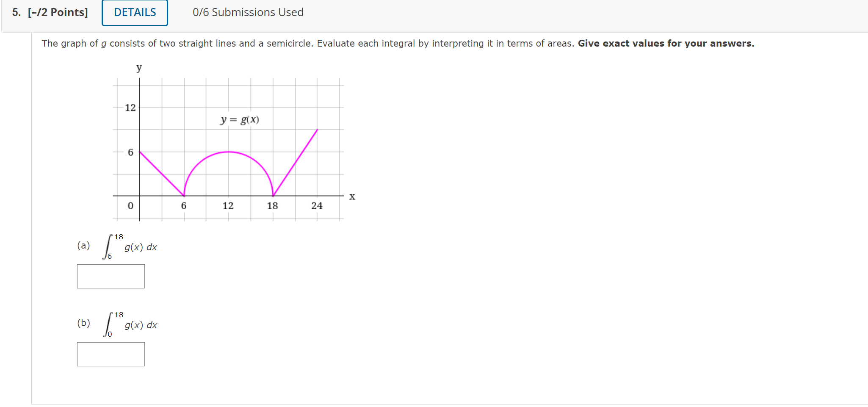868x407 pixels.
Task: Click the y-axis label on the graph
Action: pyautogui.click(x=138, y=68)
